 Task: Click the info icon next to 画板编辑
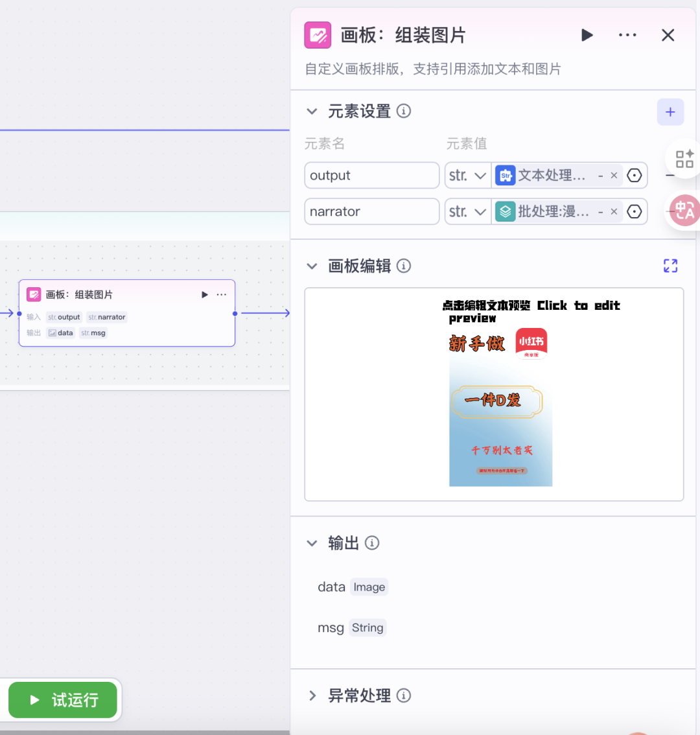404,266
